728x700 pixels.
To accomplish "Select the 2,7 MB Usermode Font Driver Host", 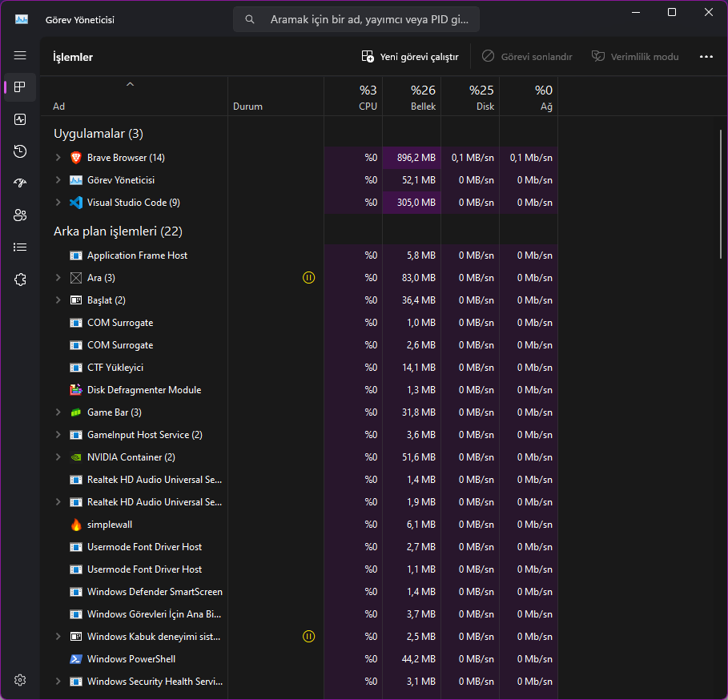I will [x=300, y=547].
